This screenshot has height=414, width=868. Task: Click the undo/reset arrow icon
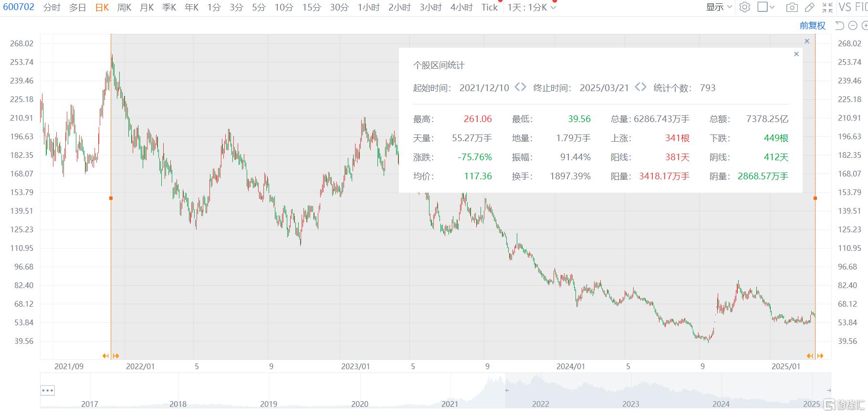[840, 26]
